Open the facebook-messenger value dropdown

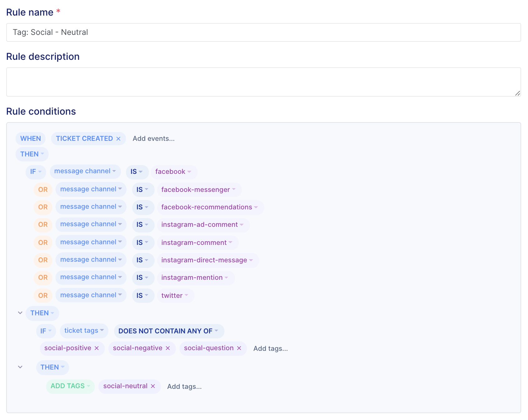click(199, 190)
